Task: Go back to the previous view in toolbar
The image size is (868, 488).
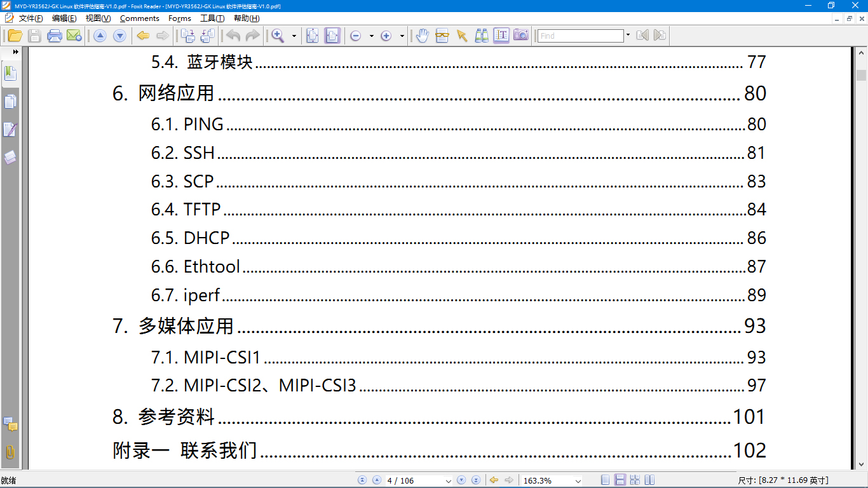Action: click(x=143, y=36)
